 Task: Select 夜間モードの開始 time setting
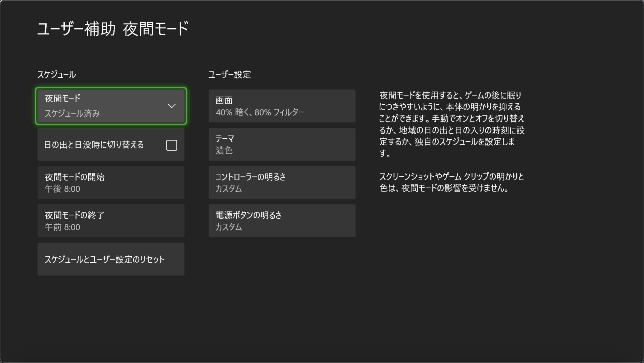click(111, 182)
